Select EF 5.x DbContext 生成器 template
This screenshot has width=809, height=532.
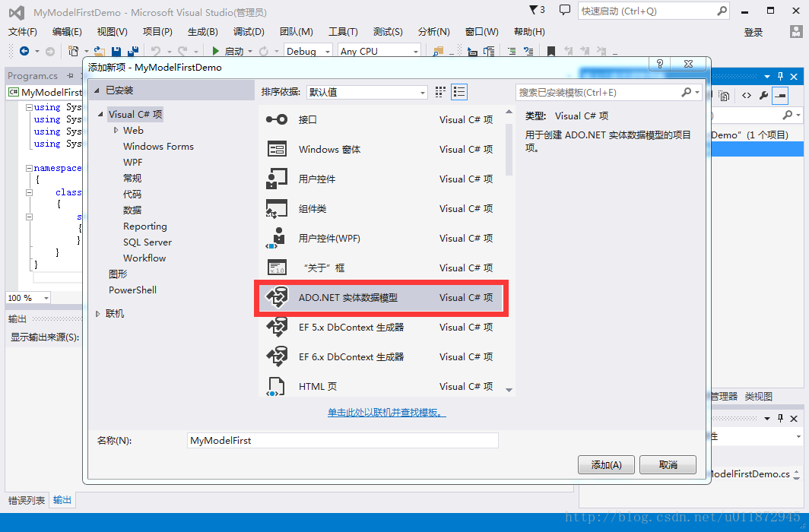pos(381,328)
